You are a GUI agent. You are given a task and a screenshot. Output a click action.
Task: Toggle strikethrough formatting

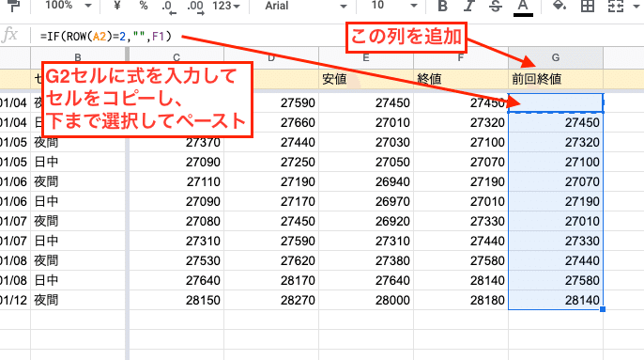pyautogui.click(x=496, y=6)
